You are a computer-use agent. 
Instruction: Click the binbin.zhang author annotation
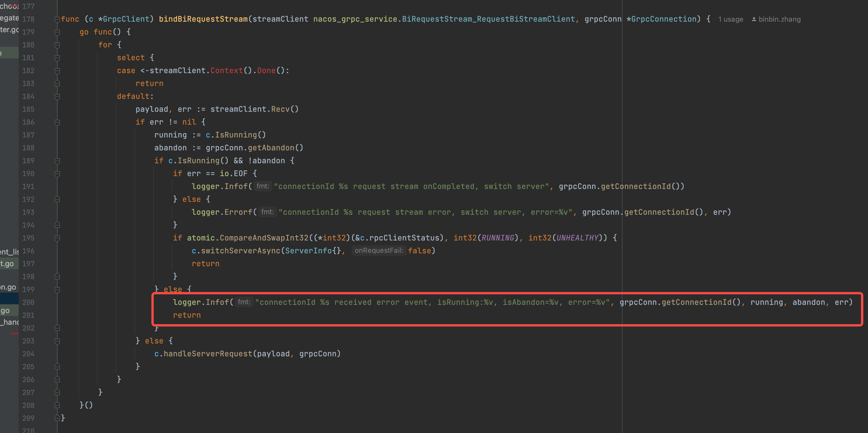click(x=779, y=19)
